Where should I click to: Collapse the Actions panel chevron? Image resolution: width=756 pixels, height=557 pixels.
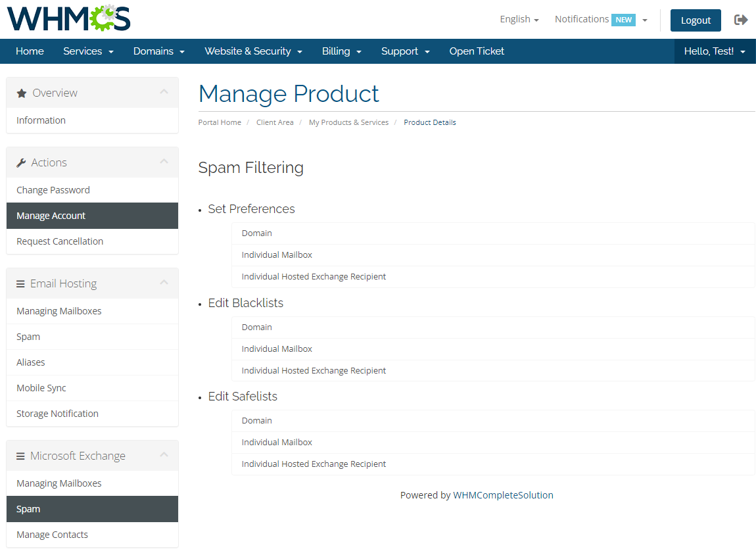[x=164, y=162]
